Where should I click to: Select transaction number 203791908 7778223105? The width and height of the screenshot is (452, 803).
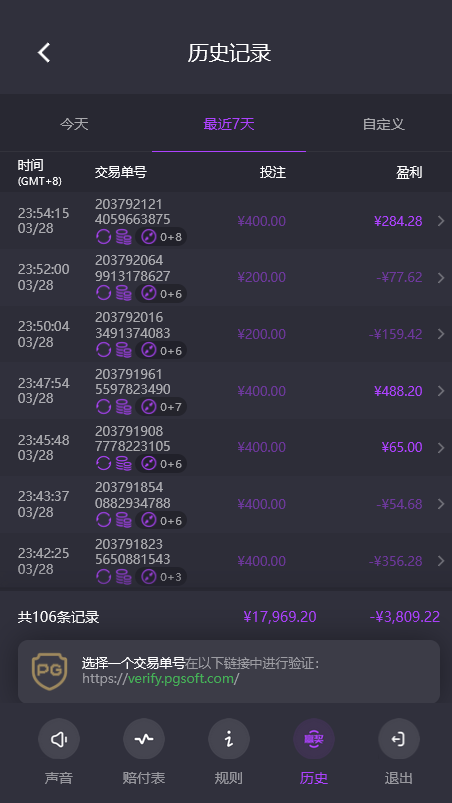coord(133,439)
